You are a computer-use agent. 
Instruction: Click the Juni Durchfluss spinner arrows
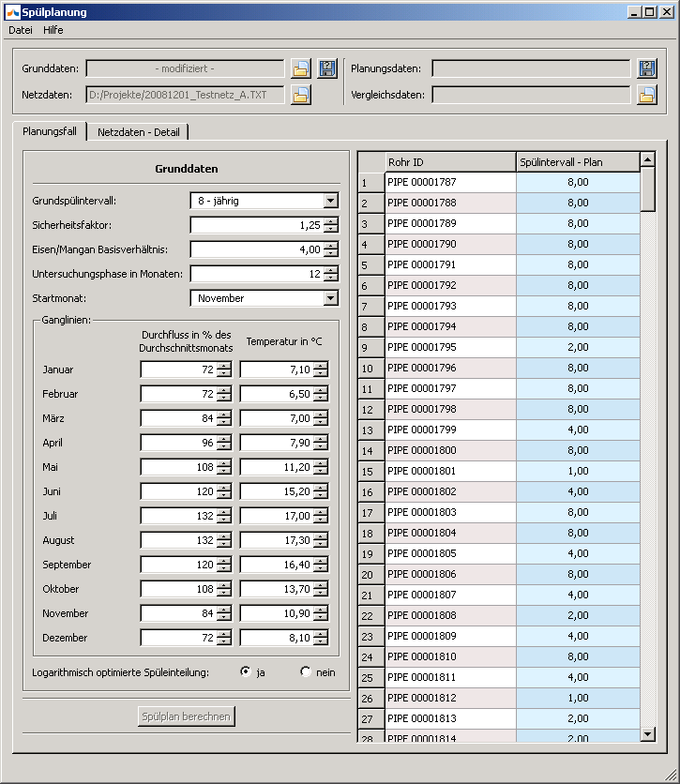pyautogui.click(x=224, y=491)
